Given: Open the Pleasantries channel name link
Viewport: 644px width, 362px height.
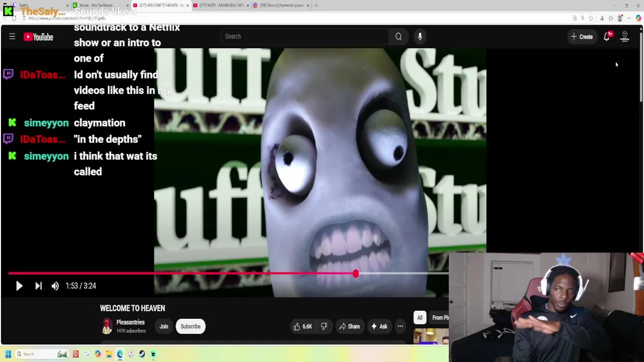Looking at the screenshot, I should (x=130, y=322).
